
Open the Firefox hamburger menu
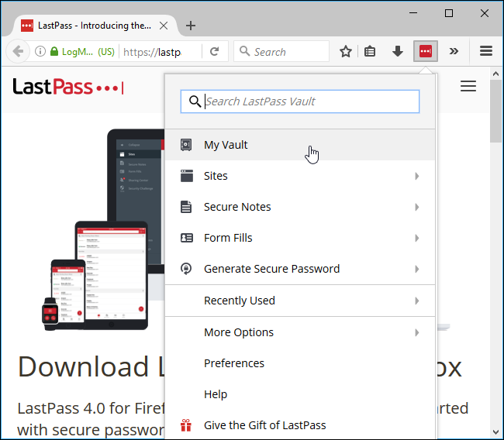pyautogui.click(x=485, y=51)
